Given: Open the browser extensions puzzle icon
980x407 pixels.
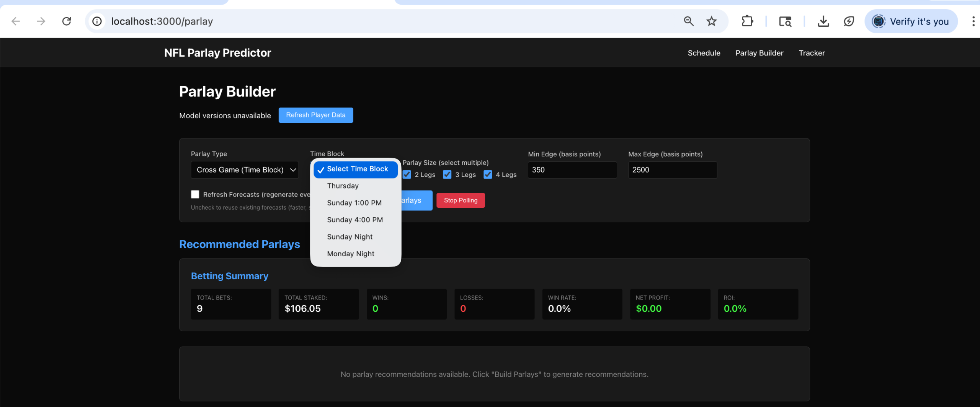Looking at the screenshot, I should (x=747, y=21).
